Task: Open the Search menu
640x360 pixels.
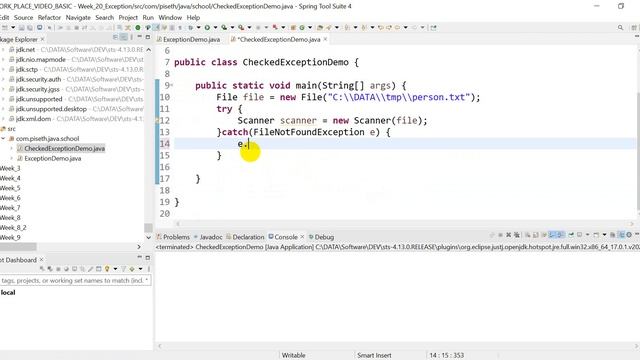Action: tap(104, 18)
